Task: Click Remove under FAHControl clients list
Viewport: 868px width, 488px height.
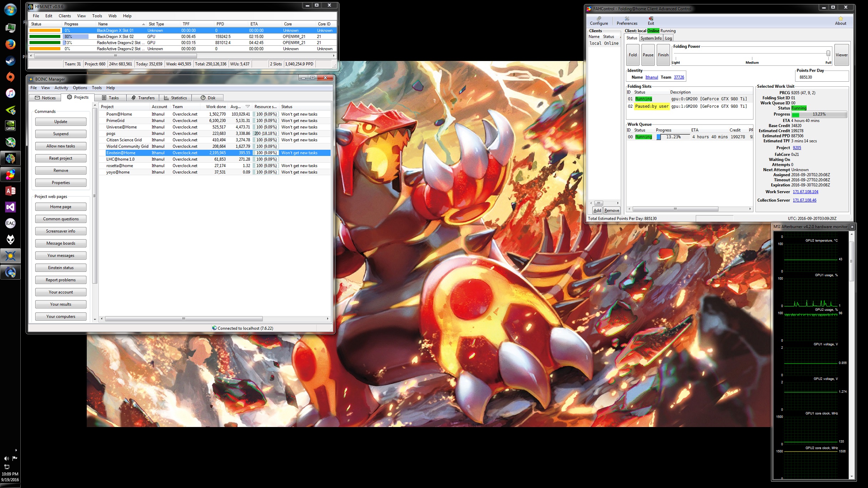Action: pos(612,210)
